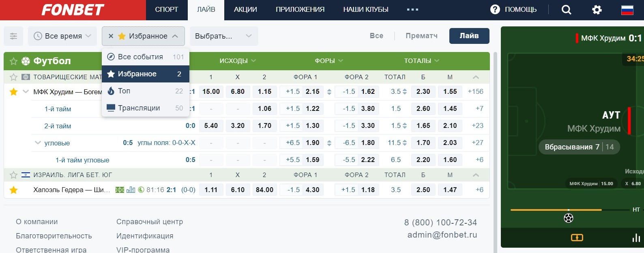This screenshot has height=253, width=644.
Task: Open the АКЦИИ tab
Action: tap(245, 10)
